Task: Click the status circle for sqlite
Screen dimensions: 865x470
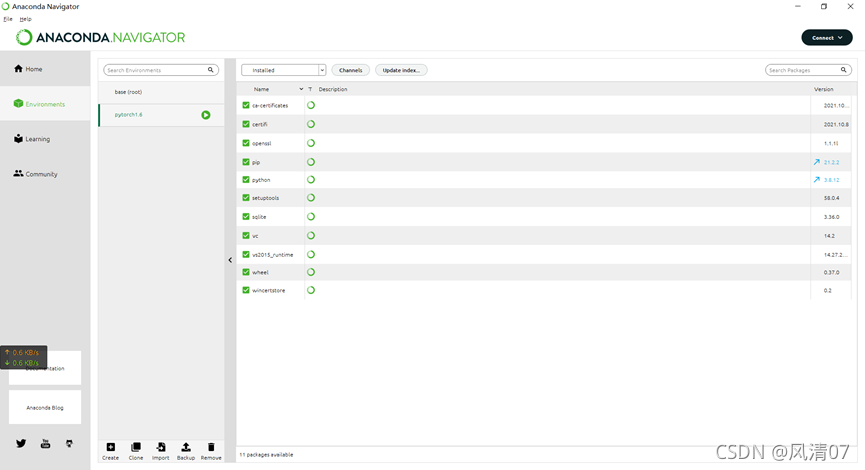Action: [x=311, y=217]
